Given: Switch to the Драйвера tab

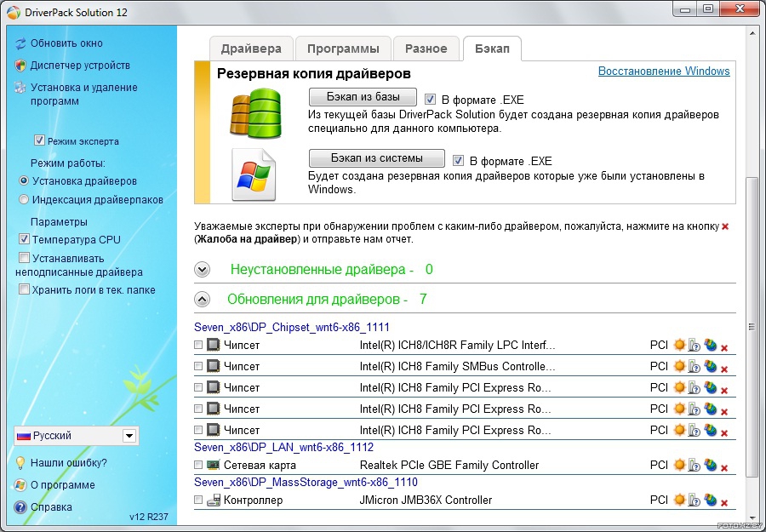Looking at the screenshot, I should [x=251, y=49].
